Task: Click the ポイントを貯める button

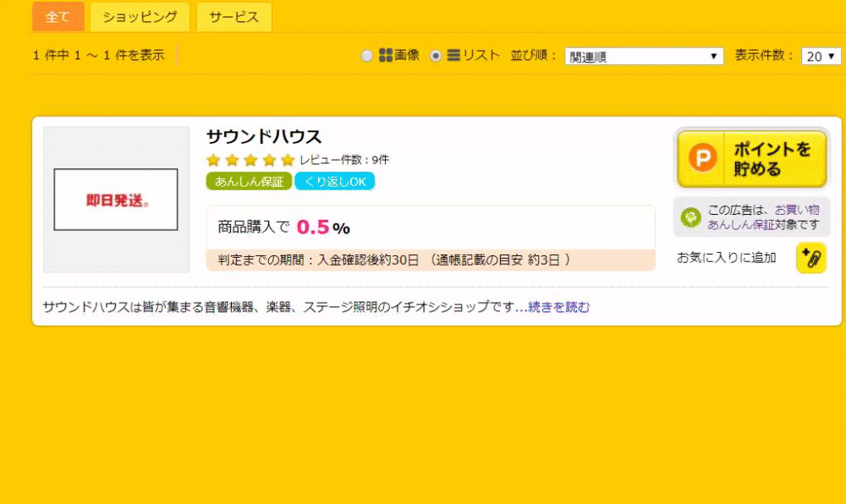Action: (x=751, y=158)
